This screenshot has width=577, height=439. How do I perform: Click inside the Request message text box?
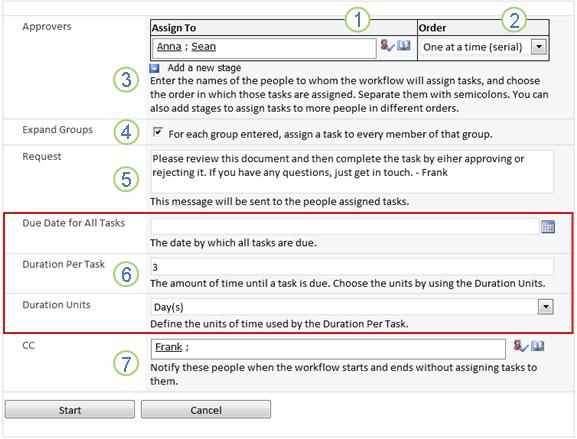tap(352, 171)
